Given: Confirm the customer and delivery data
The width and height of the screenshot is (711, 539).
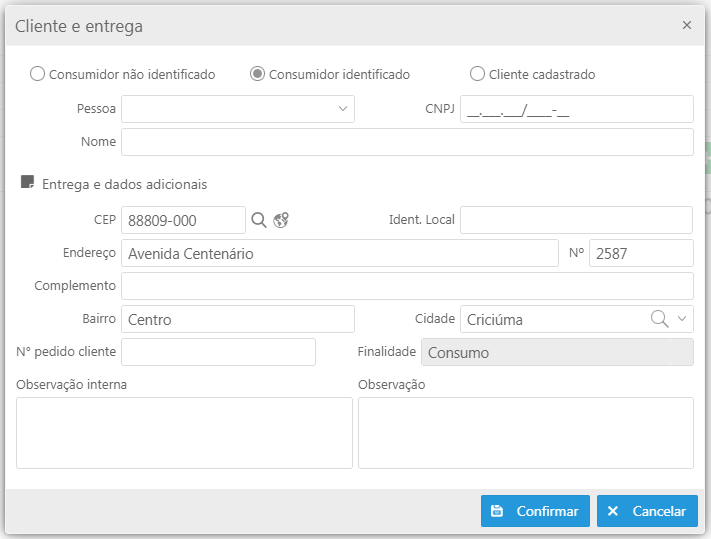Looking at the screenshot, I should 535,511.
